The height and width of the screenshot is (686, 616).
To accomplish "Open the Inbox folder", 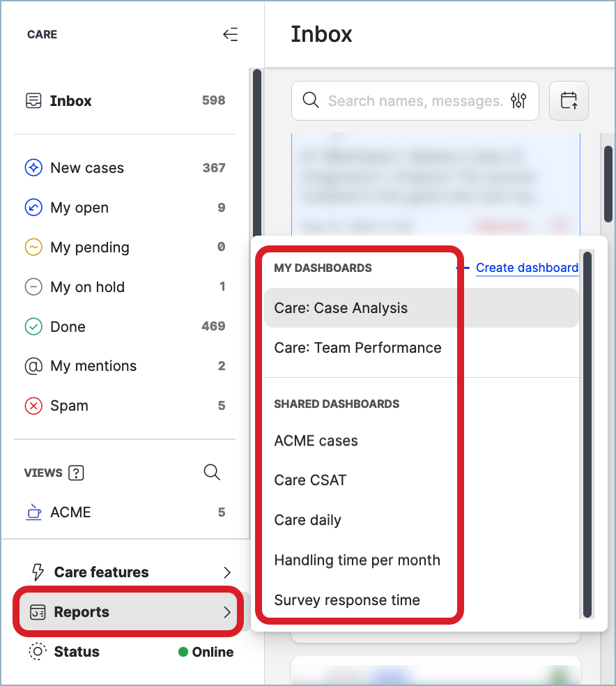I will pos(70,101).
